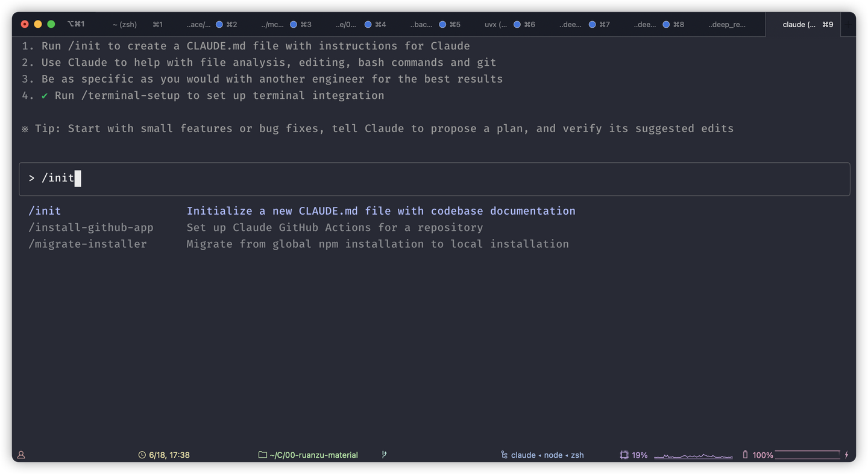Click the 6/18, 17:38 date and time
This screenshot has width=868, height=474.
169,455
